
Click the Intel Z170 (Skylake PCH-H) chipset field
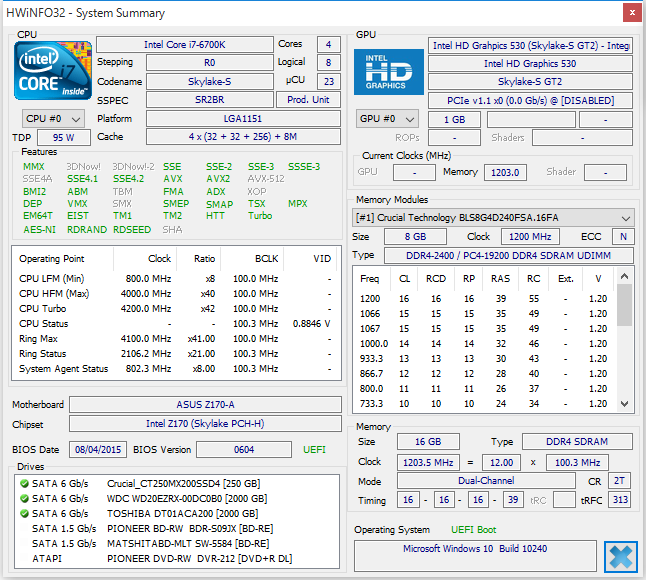[205, 423]
